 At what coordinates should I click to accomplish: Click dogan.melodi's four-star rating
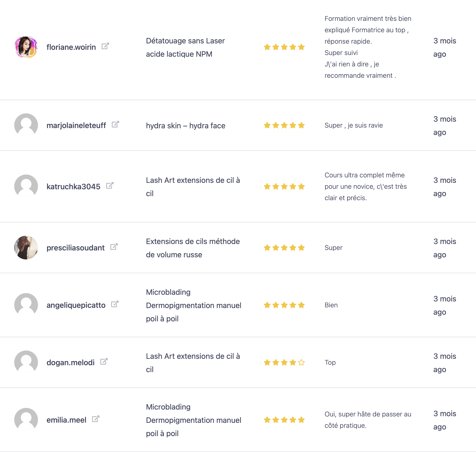(x=284, y=362)
